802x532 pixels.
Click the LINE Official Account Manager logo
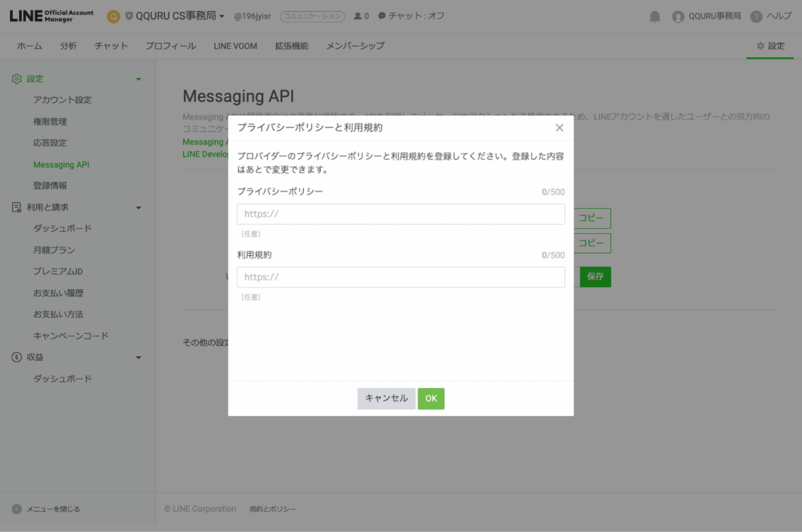(x=51, y=16)
